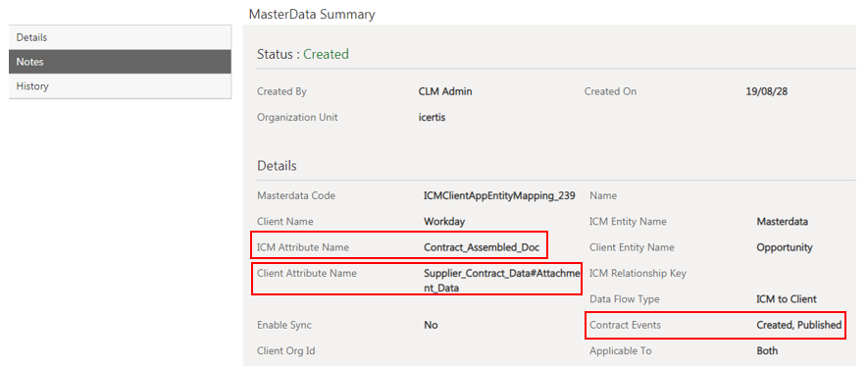This screenshot has width=868, height=370.
Task: Click the Both applicable-to value
Action: (767, 350)
